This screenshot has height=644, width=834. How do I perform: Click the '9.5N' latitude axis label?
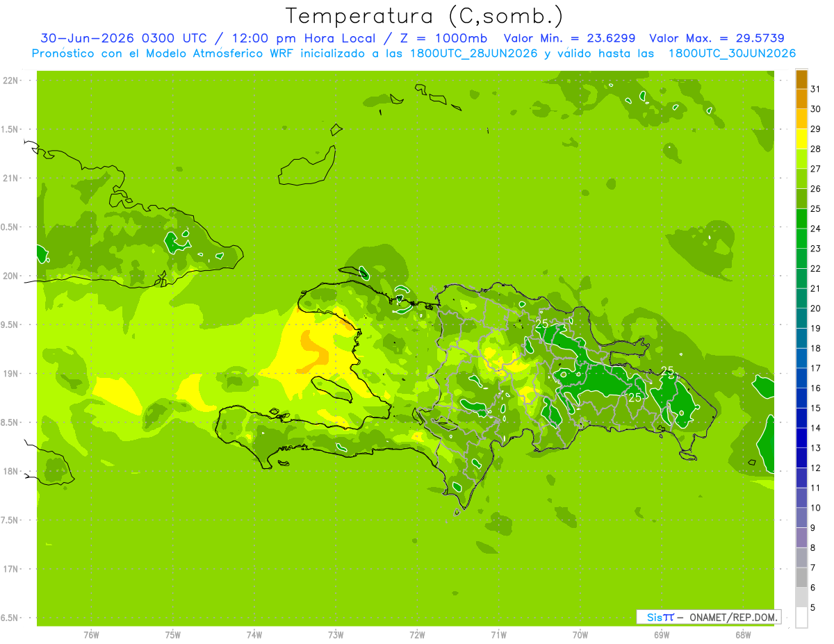tap(10, 324)
